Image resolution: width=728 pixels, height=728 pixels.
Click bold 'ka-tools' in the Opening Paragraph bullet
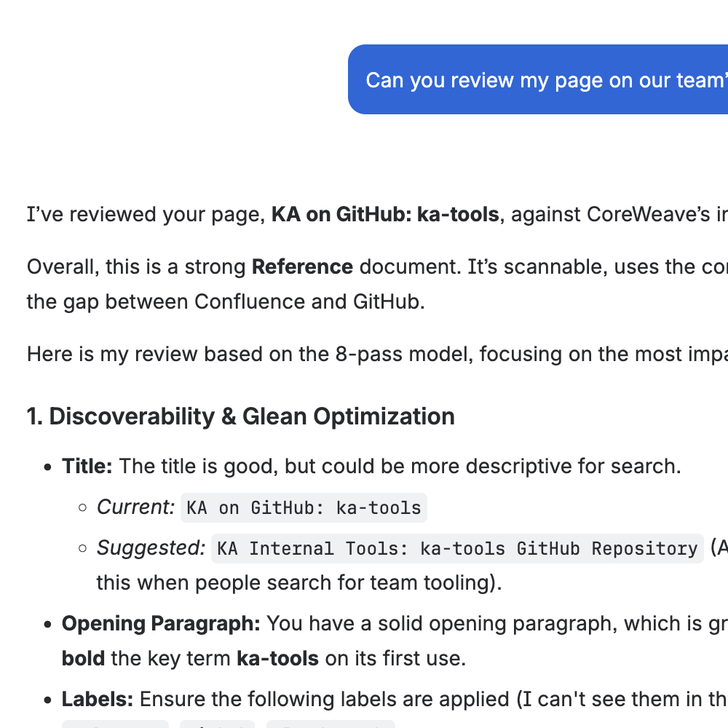[x=277, y=658]
